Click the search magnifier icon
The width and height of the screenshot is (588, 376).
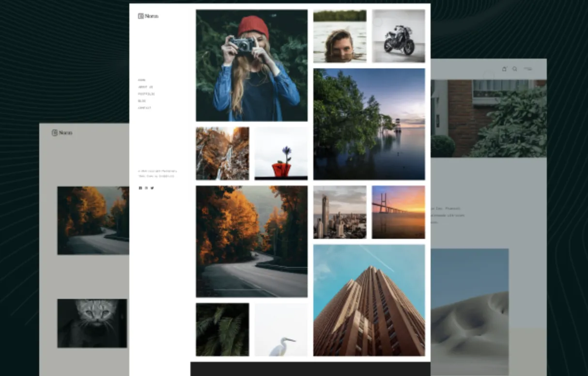(514, 69)
